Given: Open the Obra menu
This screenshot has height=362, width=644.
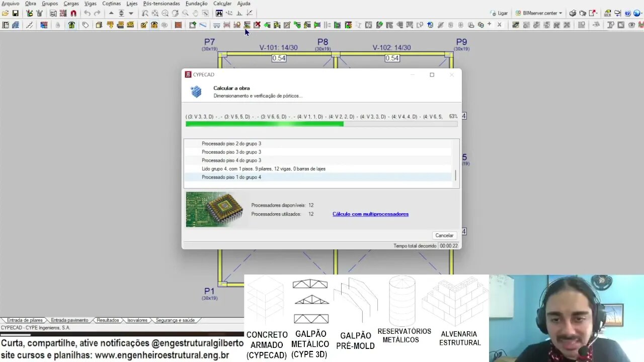Looking at the screenshot, I should point(31,4).
